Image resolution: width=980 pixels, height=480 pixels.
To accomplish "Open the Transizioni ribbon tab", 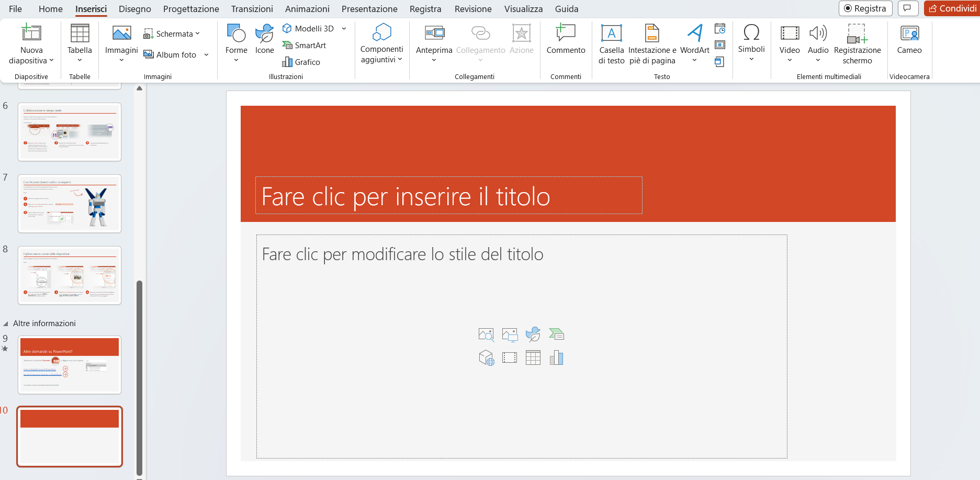I will (x=252, y=9).
